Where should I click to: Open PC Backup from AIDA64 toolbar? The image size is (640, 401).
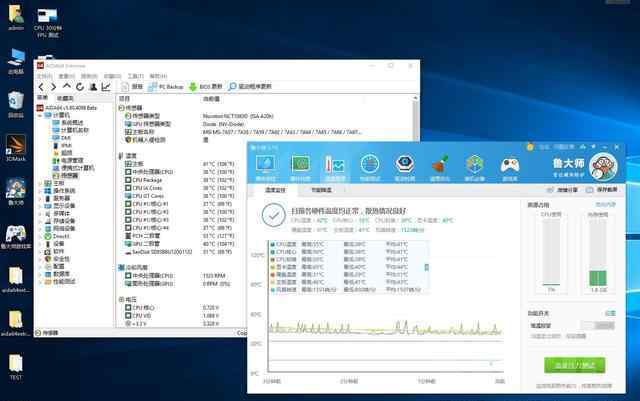tap(165, 87)
